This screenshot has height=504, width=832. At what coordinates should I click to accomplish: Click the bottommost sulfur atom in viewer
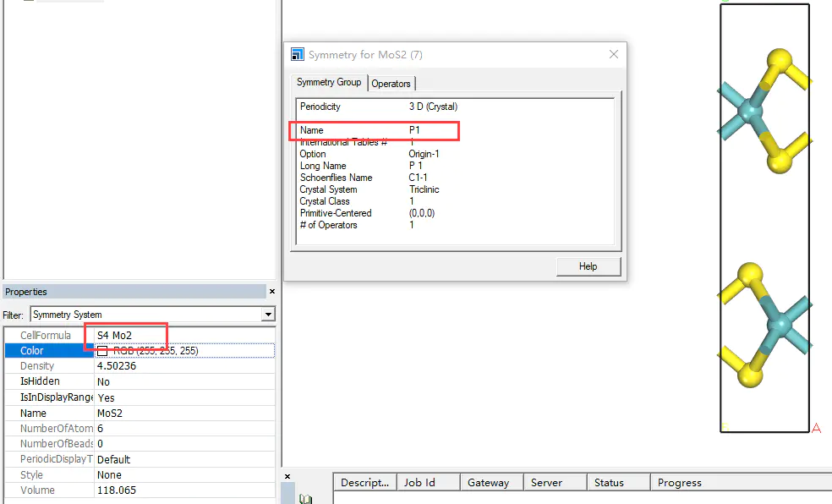pos(750,375)
